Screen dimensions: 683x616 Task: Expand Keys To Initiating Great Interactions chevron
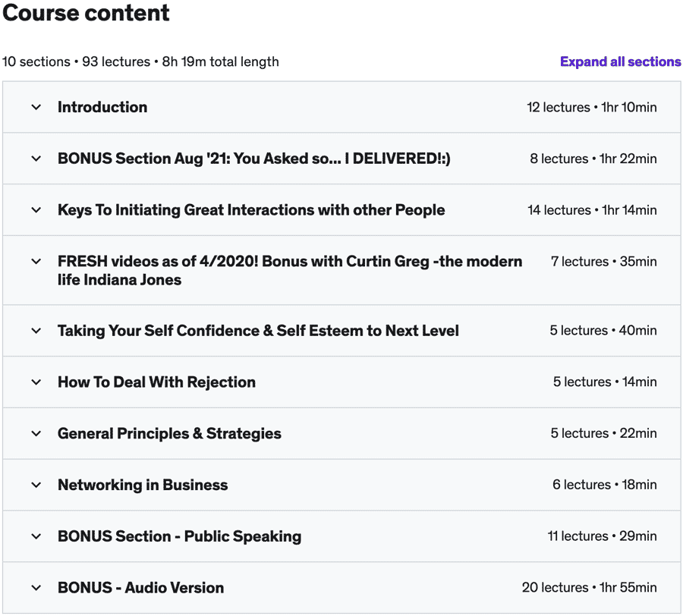click(36, 210)
